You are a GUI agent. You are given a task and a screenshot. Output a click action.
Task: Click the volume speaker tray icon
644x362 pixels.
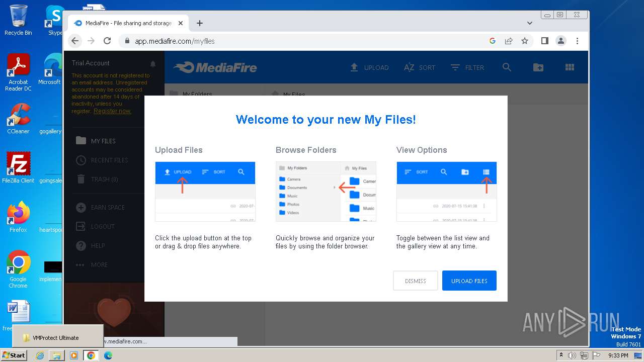pyautogui.click(x=572, y=355)
